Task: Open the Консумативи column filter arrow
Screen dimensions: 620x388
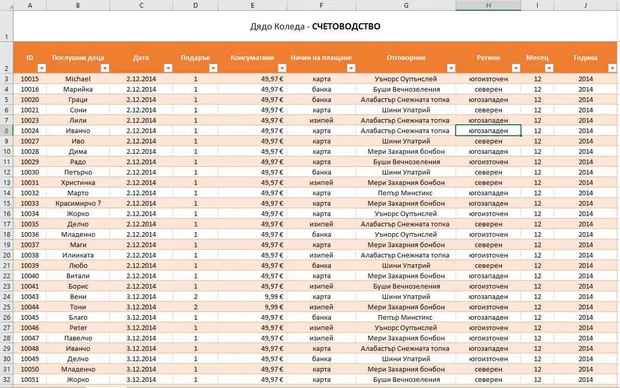Action: (282, 68)
